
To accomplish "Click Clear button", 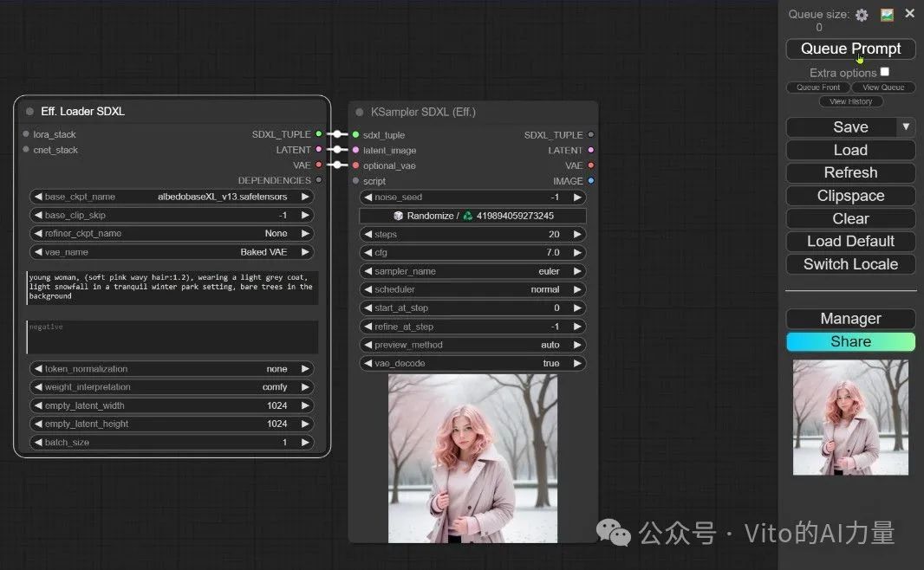I will click(x=850, y=218).
